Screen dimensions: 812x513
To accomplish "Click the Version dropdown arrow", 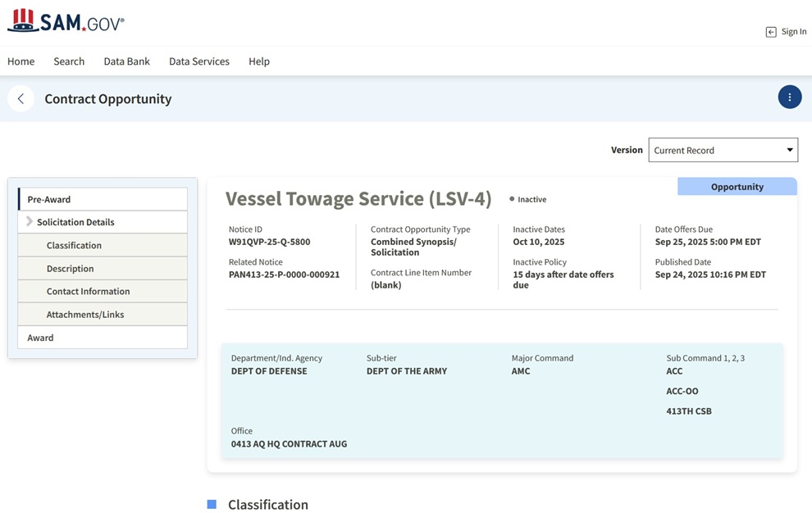I will tap(790, 150).
